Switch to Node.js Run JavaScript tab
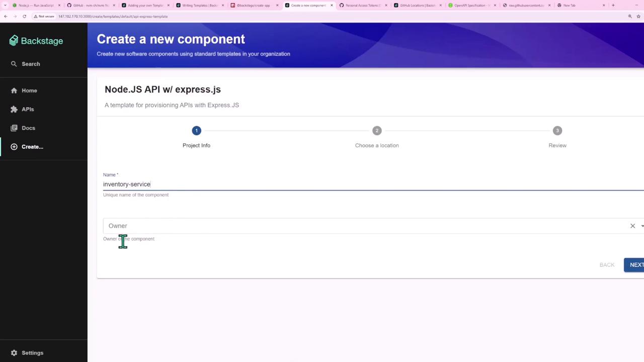Viewport: 644px width, 362px height. (35, 5)
